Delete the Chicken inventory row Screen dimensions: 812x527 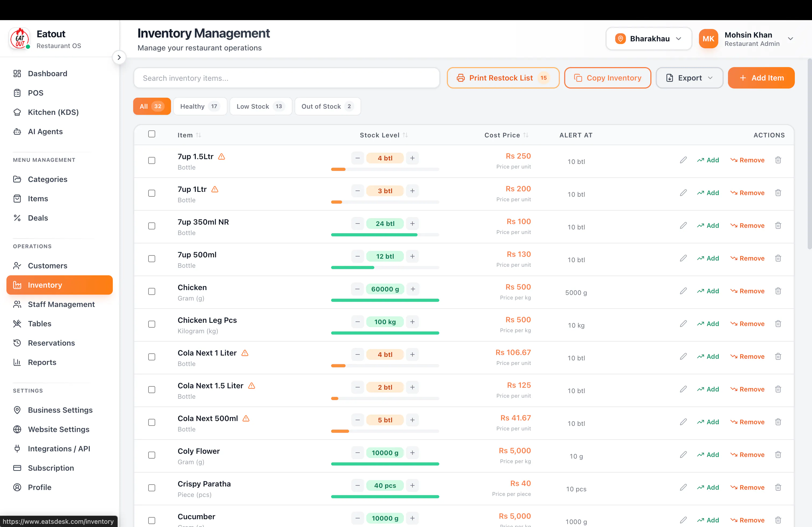778,291
